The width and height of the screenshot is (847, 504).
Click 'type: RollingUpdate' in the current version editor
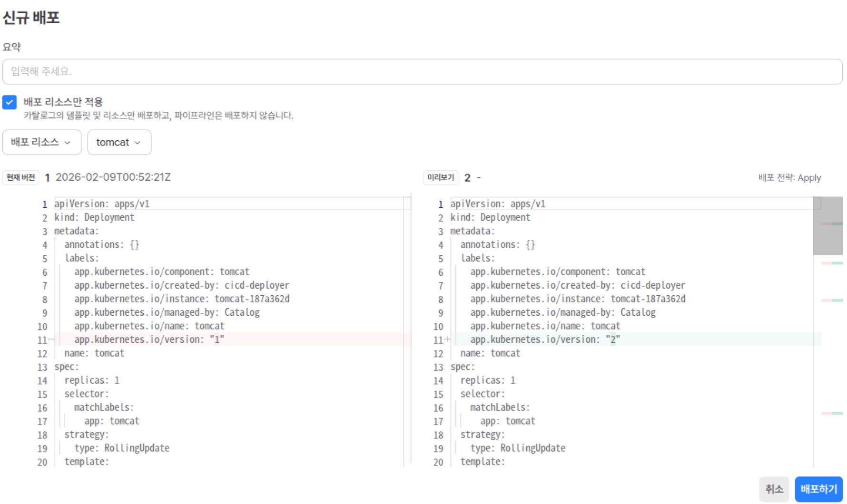pos(122,448)
